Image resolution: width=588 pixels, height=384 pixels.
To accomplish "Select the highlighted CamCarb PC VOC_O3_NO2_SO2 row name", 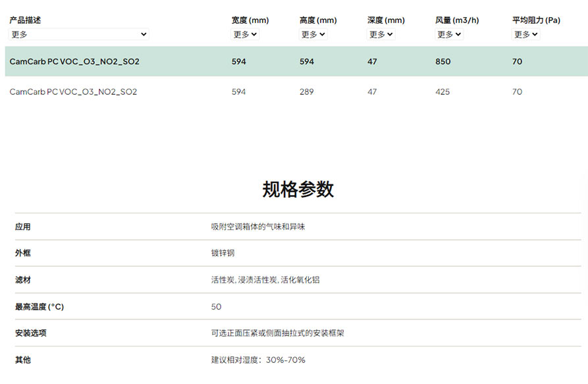I will (74, 61).
